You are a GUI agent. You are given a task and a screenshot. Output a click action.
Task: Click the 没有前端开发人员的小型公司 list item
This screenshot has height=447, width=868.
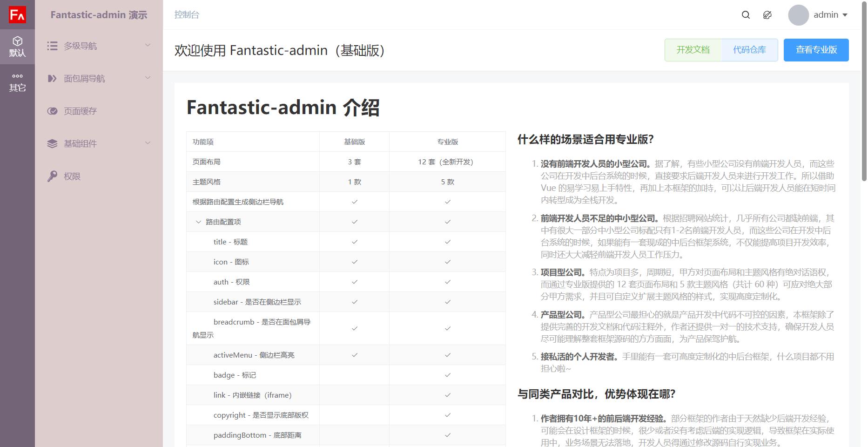pos(688,182)
